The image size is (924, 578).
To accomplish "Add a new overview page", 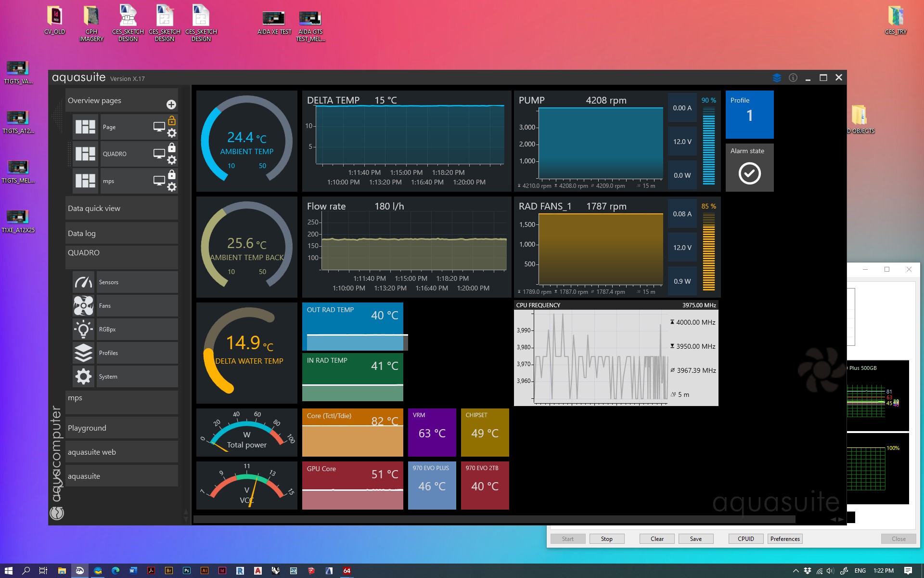I will tap(171, 105).
